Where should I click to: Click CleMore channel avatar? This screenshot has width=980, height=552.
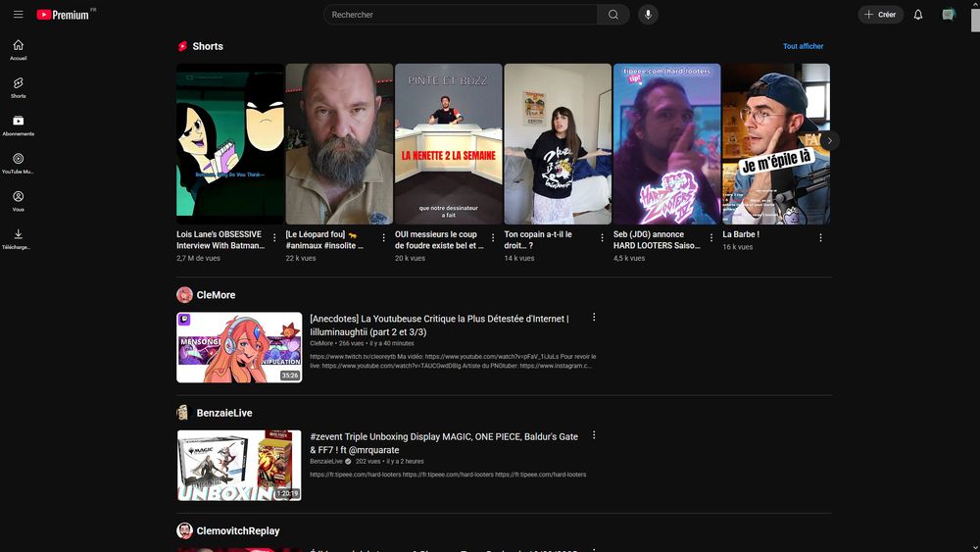pos(184,294)
